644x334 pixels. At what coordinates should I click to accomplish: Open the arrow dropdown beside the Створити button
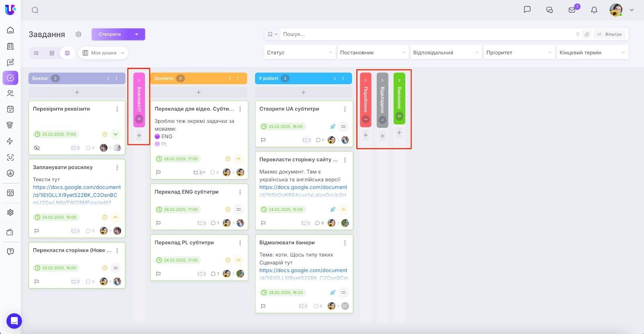136,34
